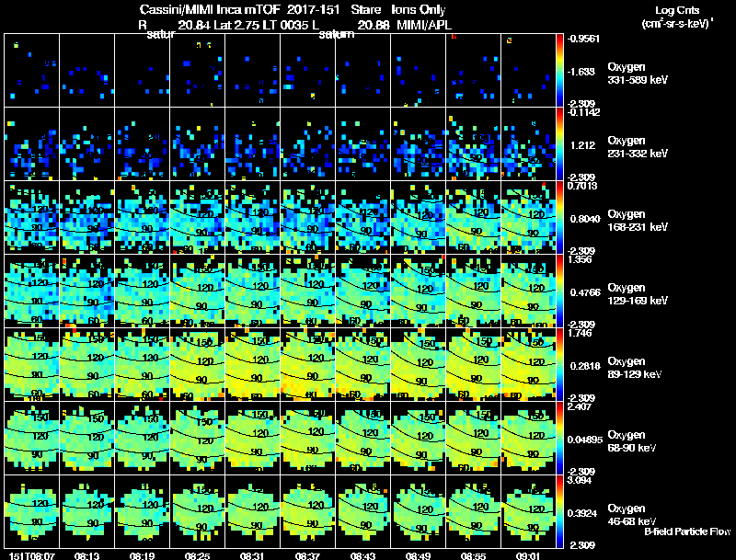Click the color bar next to 331-589 keV row
The width and height of the screenshot is (736, 560).
tap(559, 71)
